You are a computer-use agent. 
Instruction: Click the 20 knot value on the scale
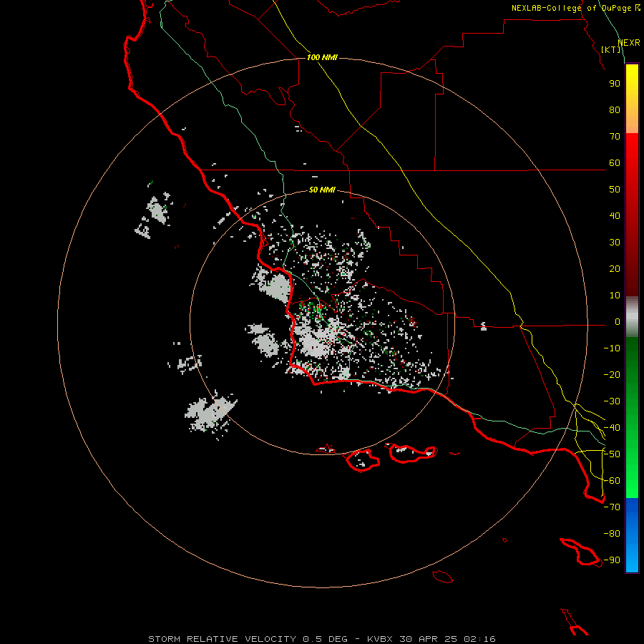coord(615,268)
